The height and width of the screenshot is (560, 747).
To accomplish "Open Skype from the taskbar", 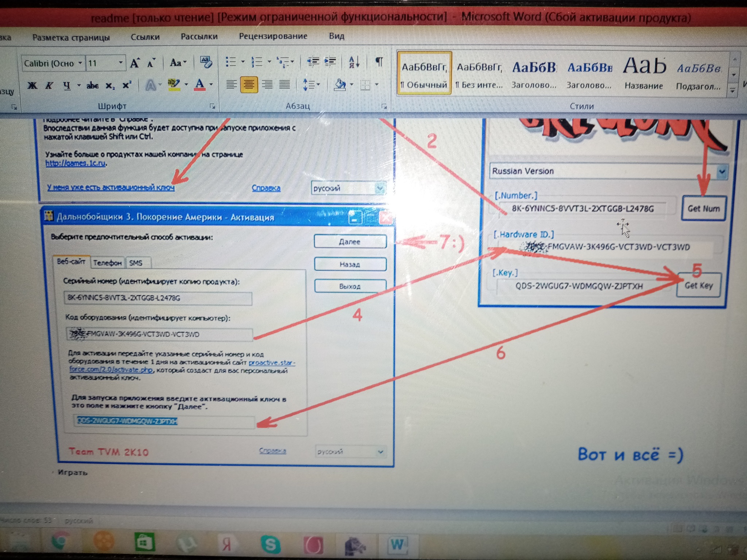I will tap(271, 544).
